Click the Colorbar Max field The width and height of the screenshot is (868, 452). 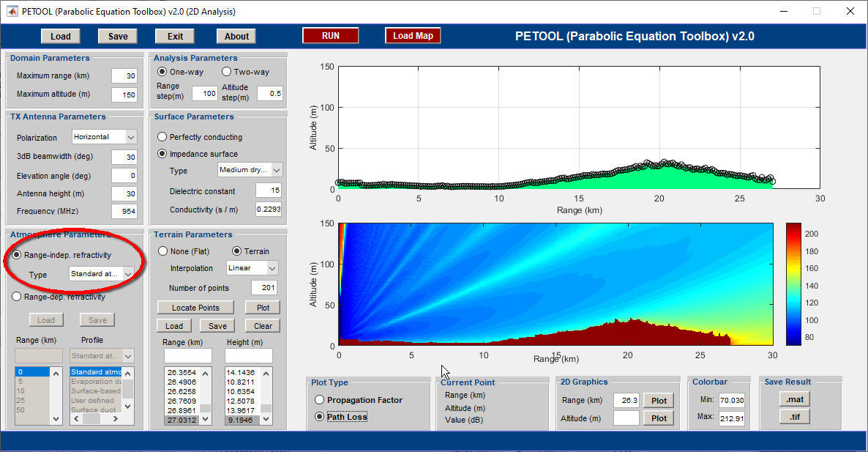[732, 418]
